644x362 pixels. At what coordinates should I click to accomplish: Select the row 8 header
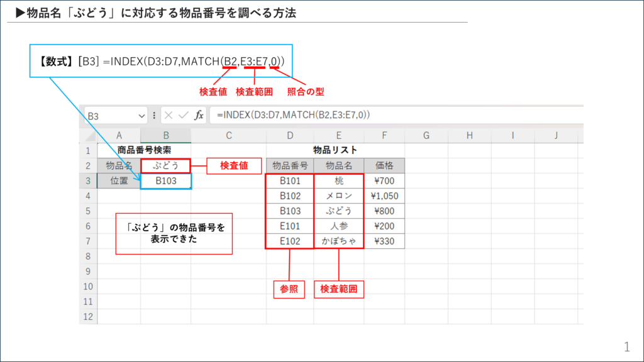(88, 256)
